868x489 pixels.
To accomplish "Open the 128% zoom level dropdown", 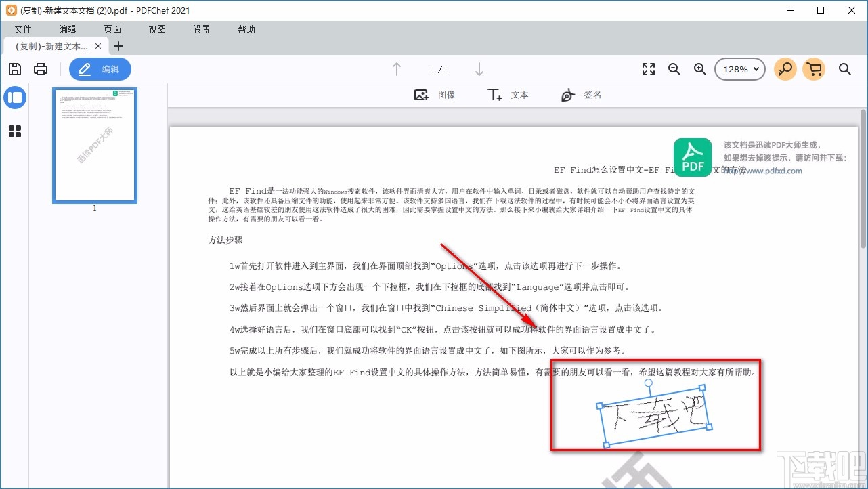I will tap(739, 69).
